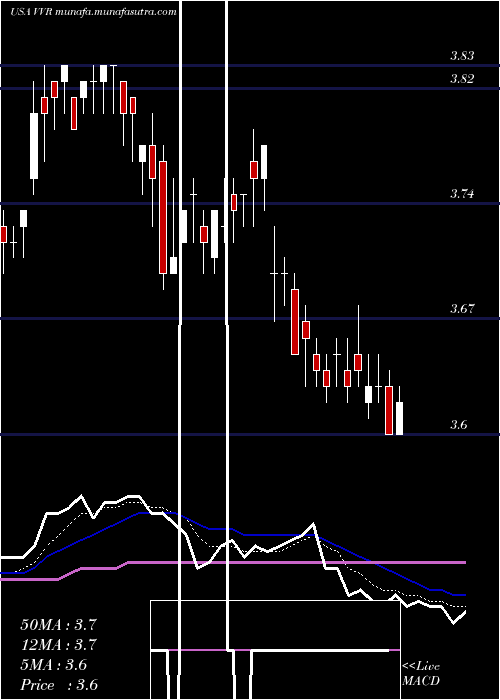Click the 3.6 price level label

pyautogui.click(x=458, y=425)
